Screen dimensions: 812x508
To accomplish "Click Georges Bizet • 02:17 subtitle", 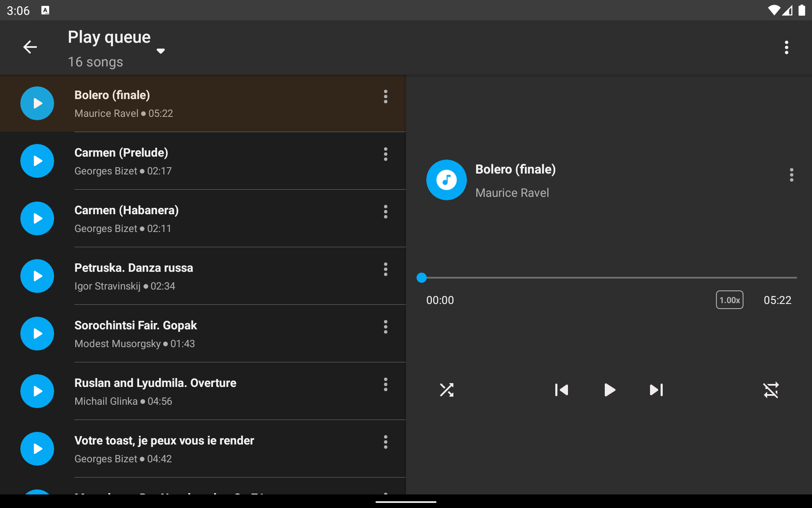I will [x=123, y=171].
